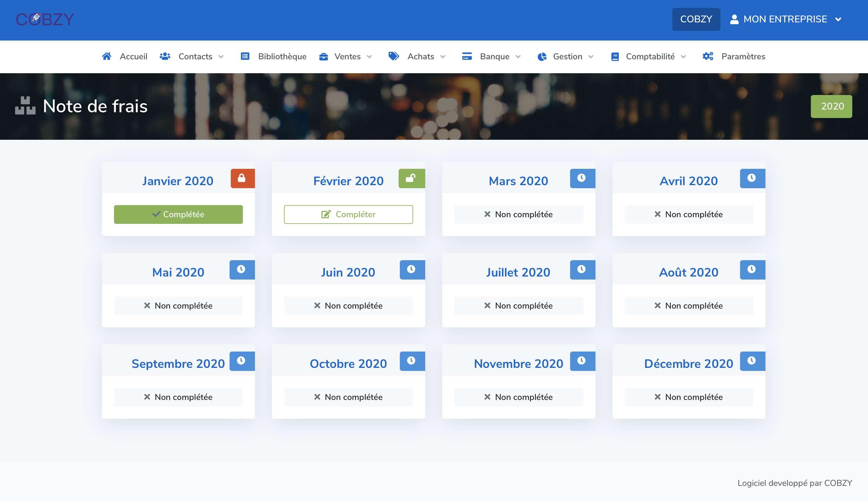Viewport: 868px width, 501px height.
Task: Click the credit card icon beside Banque
Action: point(467,56)
